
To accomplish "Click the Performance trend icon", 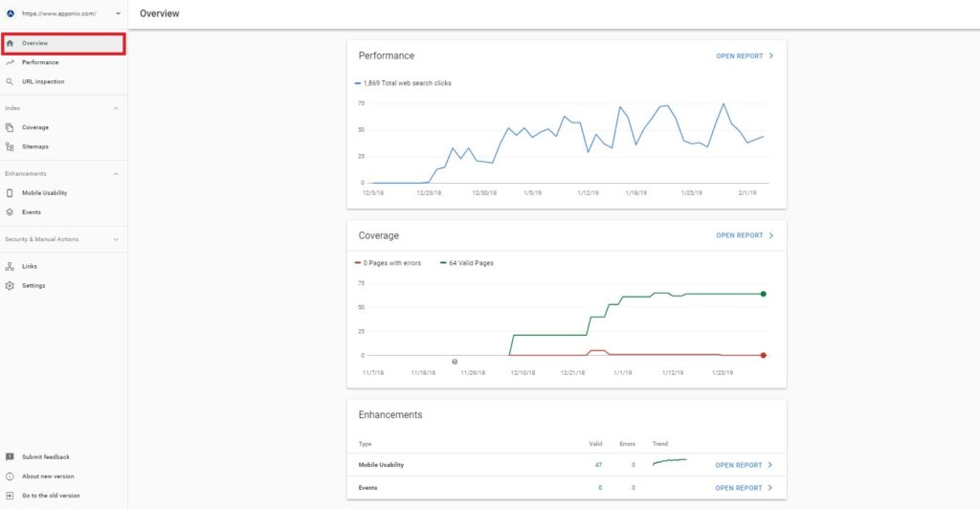I will coord(10,62).
